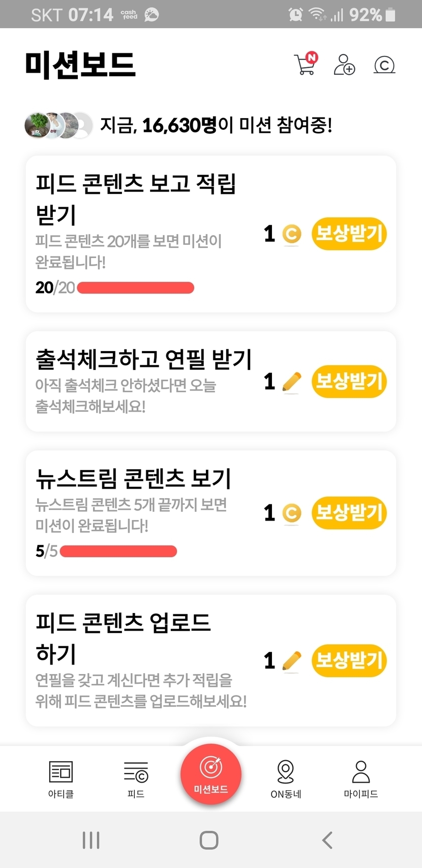Screen dimensions: 422x868
Task: Open the 뉴스트림 콘텐츠 보기 mission title
Action: pos(133,478)
